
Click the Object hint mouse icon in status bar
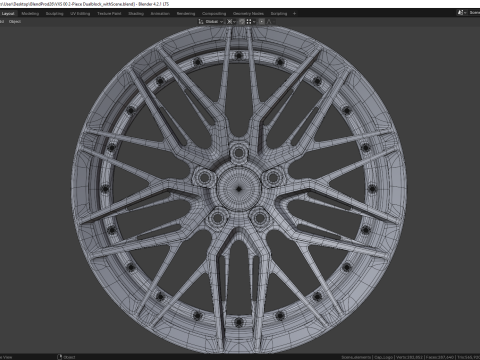60,357
